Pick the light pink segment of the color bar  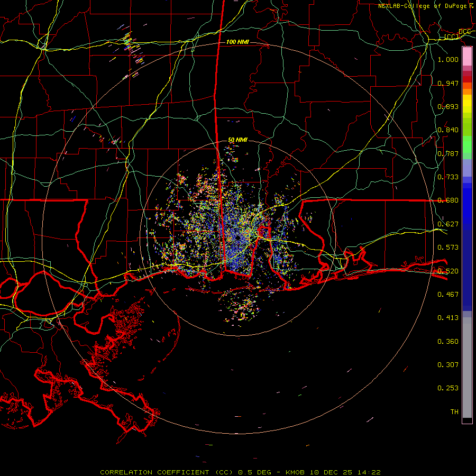(x=467, y=57)
